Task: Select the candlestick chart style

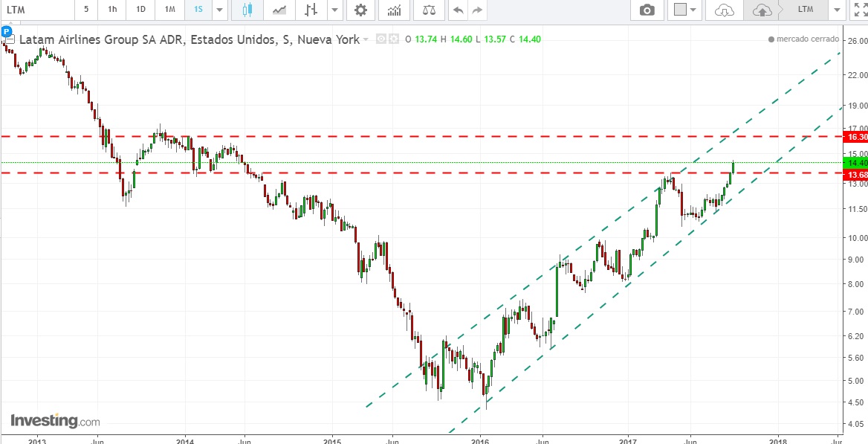Action: tap(247, 10)
